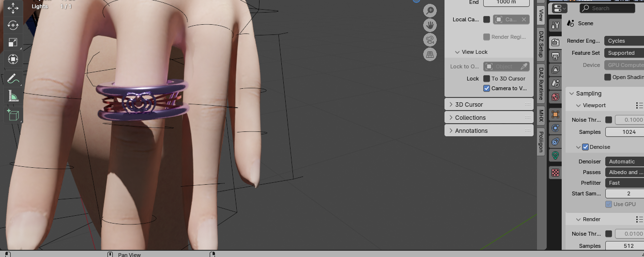644x257 pixels.
Task: Switch to the DAZ Setup sidebar tab
Action: (x=541, y=44)
